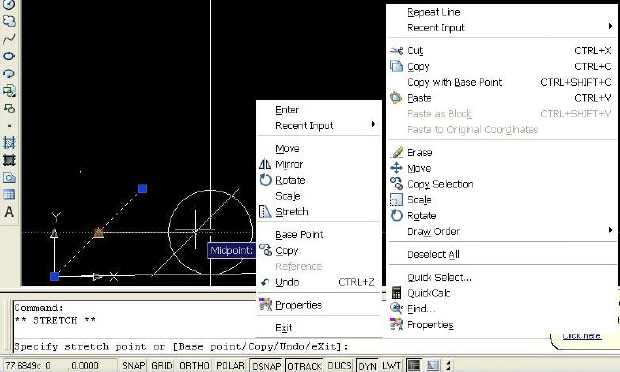Image resolution: width=620 pixels, height=372 pixels.
Task: Select the Region tool
Action: click(x=9, y=178)
